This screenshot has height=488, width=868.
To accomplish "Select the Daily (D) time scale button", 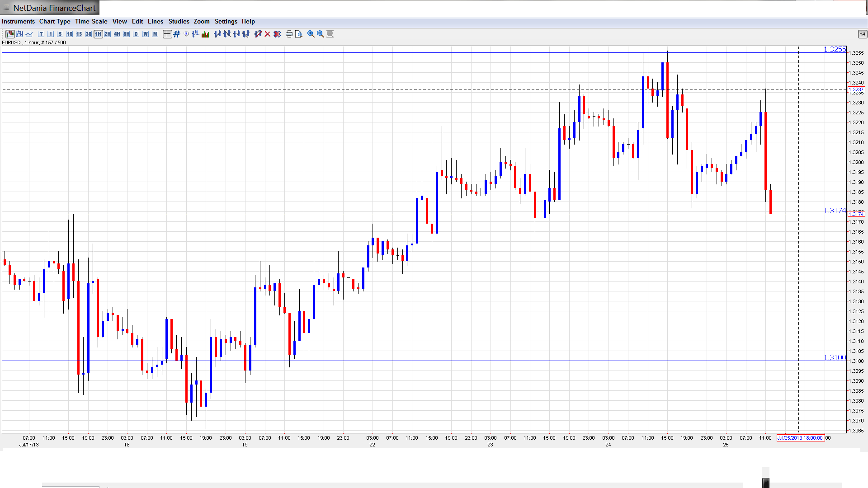I will (136, 34).
